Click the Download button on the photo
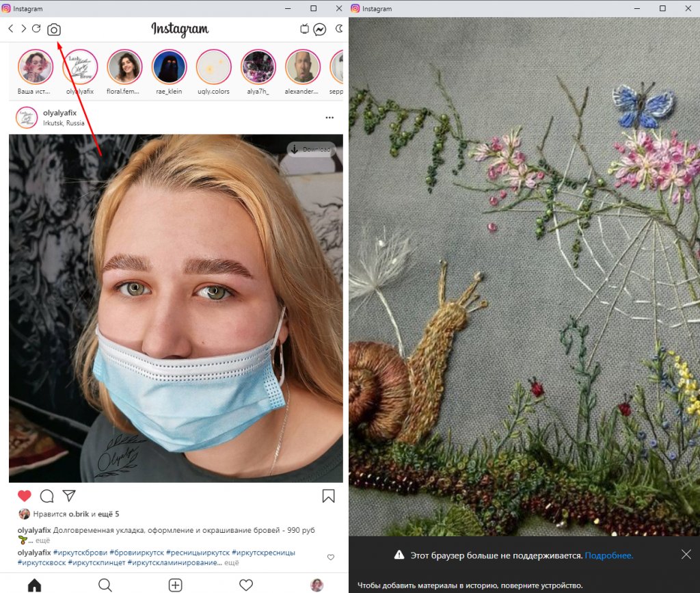This screenshot has height=593, width=700. (311, 149)
